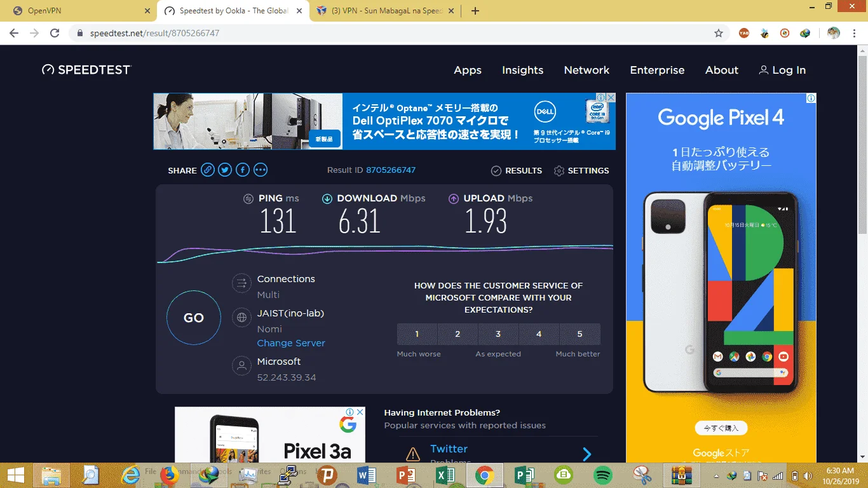Open a new browser tab
This screenshot has width=868, height=488.
pos(475,11)
